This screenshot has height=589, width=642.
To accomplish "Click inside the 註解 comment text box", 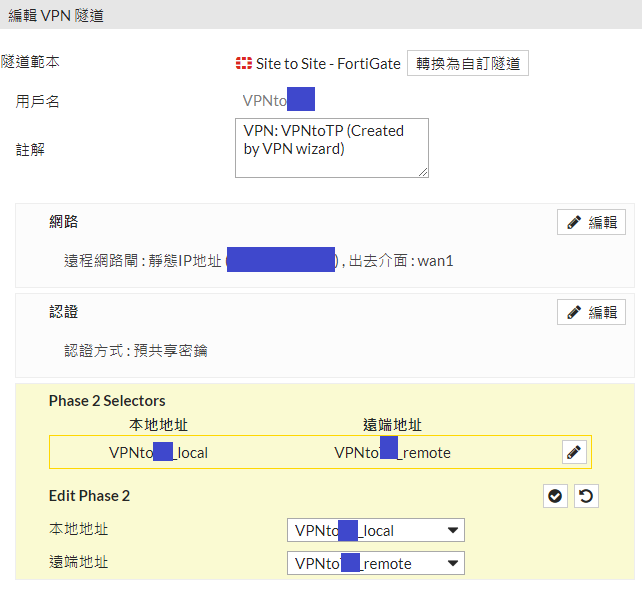I will pos(332,148).
